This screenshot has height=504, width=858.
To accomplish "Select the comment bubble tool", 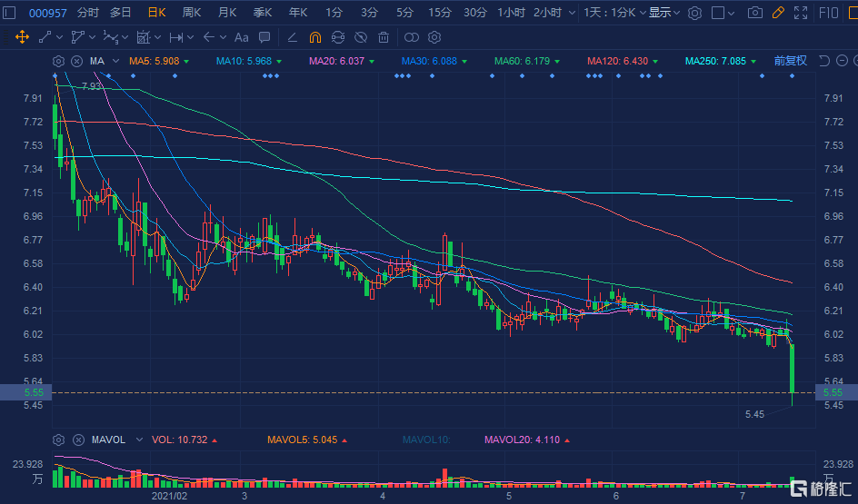I will (x=264, y=37).
